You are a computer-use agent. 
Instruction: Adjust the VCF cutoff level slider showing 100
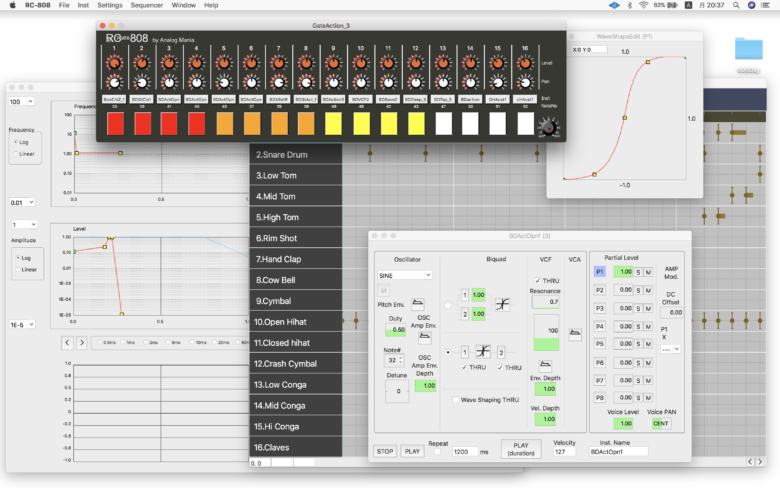tap(546, 332)
